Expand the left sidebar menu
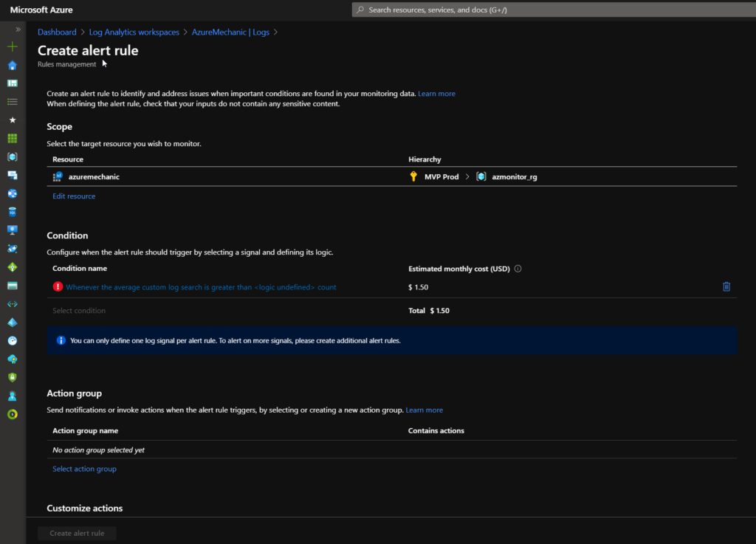 coord(18,30)
